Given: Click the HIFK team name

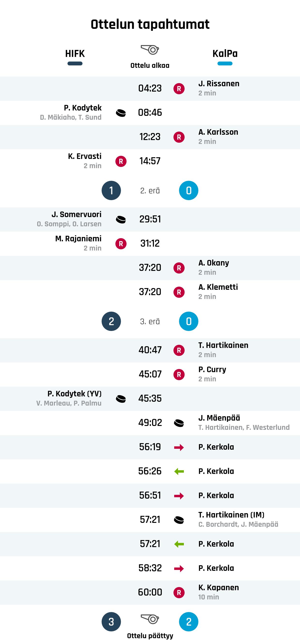Looking at the screenshot, I should [x=75, y=54].
